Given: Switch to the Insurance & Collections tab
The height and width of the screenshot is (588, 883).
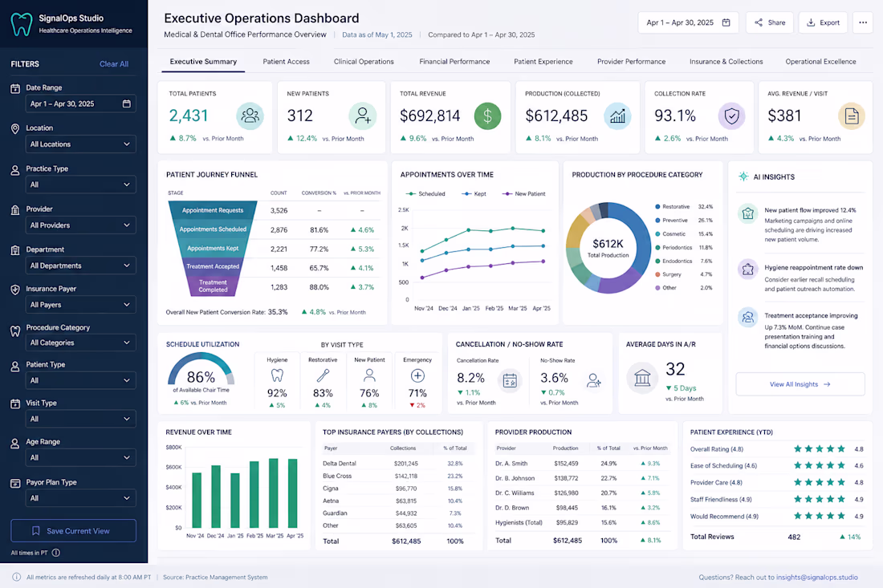Looking at the screenshot, I should click(x=726, y=61).
